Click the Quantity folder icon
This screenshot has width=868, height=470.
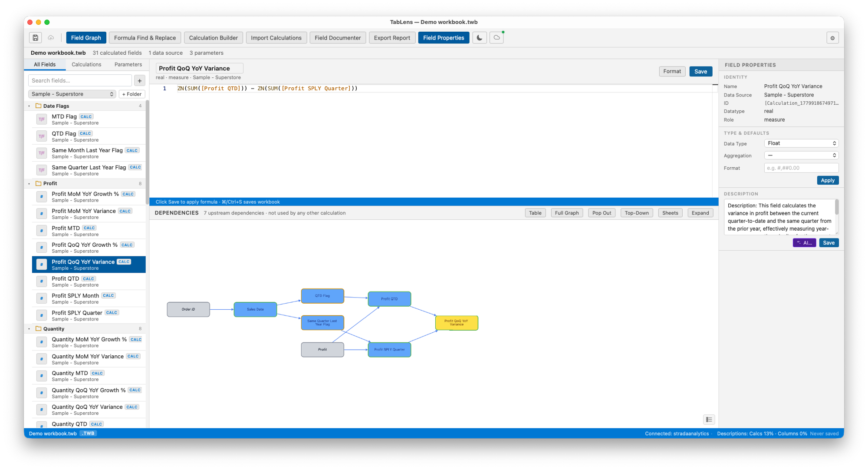pos(38,328)
